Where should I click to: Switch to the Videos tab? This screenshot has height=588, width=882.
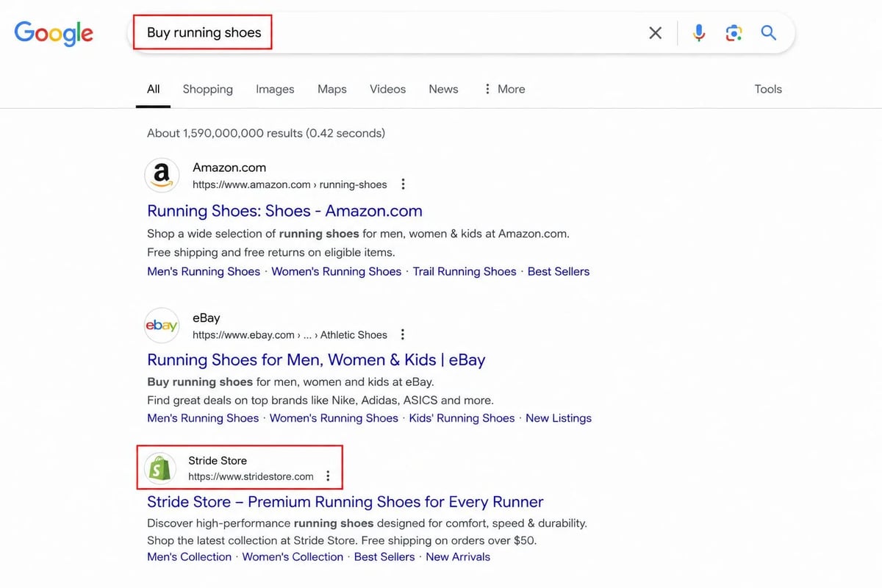pyautogui.click(x=387, y=89)
